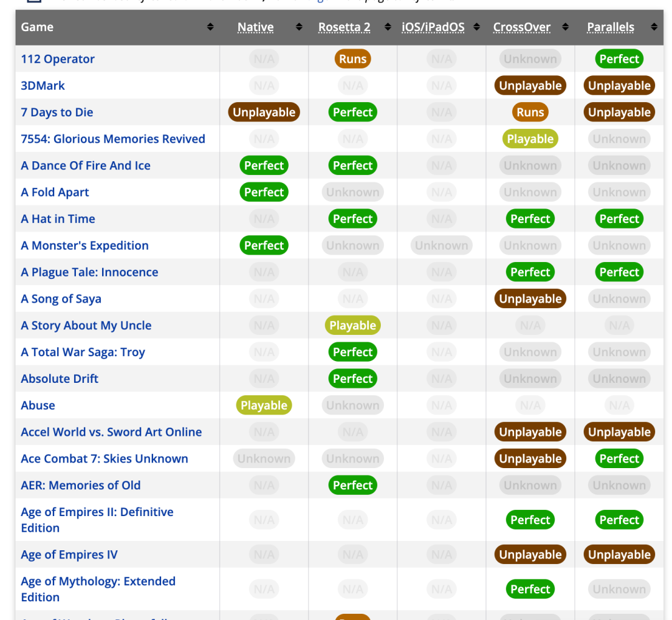Open the Absolute Drift page
Image resolution: width=672 pixels, height=620 pixels.
click(60, 378)
